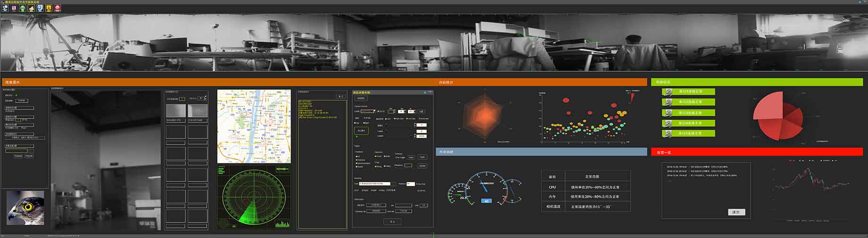Image resolution: width=868 pixels, height=238 pixels.
Task: Click the icon beside 串口1连接正常
Action: [x=668, y=92]
